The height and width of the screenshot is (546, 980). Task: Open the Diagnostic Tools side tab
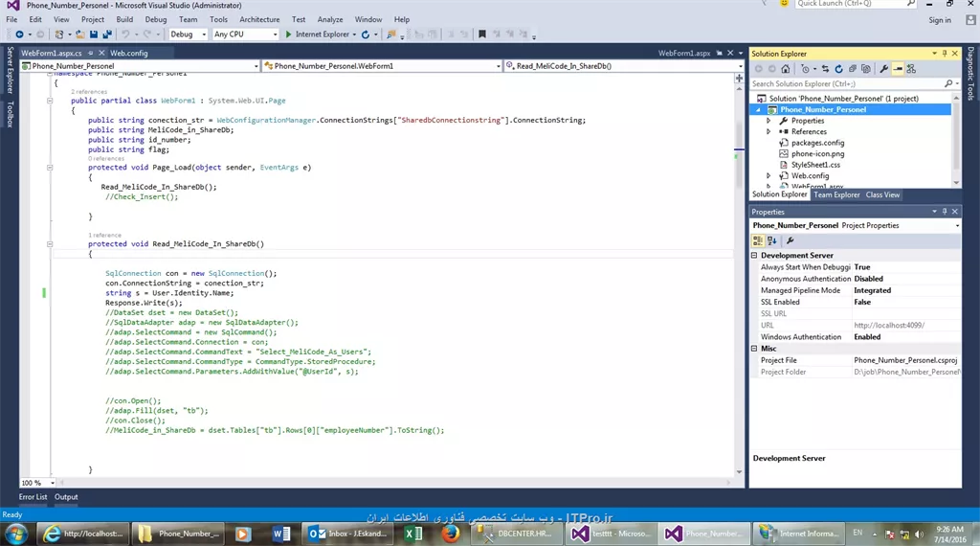click(x=970, y=73)
